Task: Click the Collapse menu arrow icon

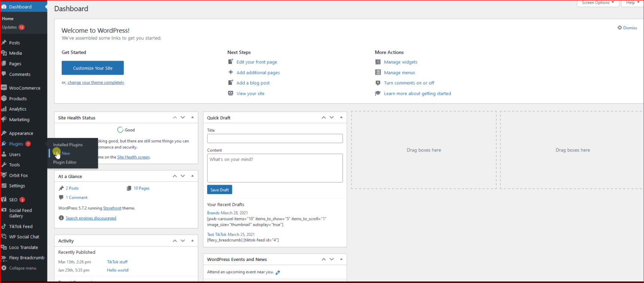Action: point(4,268)
